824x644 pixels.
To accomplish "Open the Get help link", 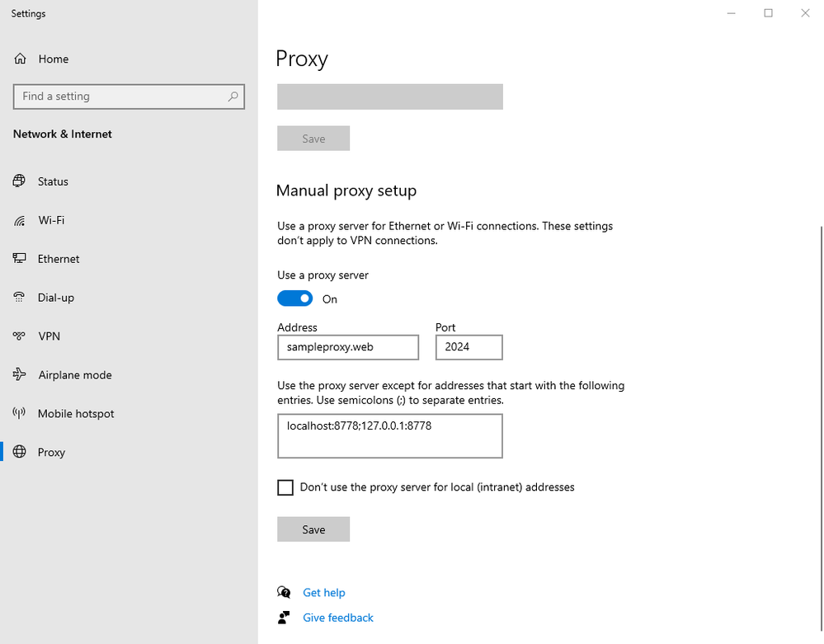I will 324,593.
